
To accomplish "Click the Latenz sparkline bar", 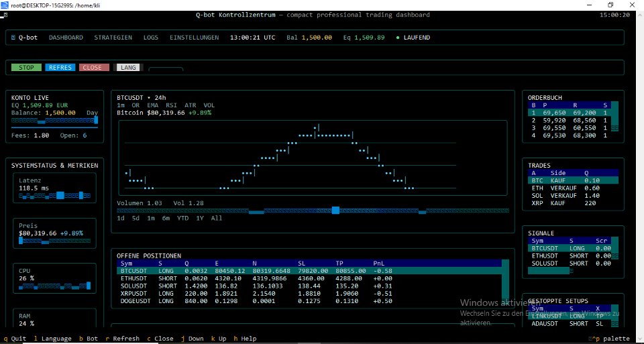I will [x=54, y=195].
